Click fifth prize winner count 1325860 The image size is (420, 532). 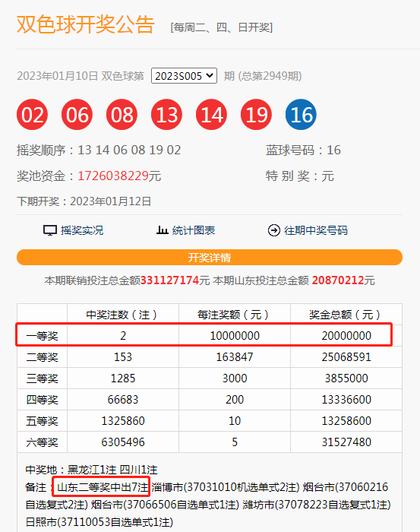pyautogui.click(x=123, y=421)
